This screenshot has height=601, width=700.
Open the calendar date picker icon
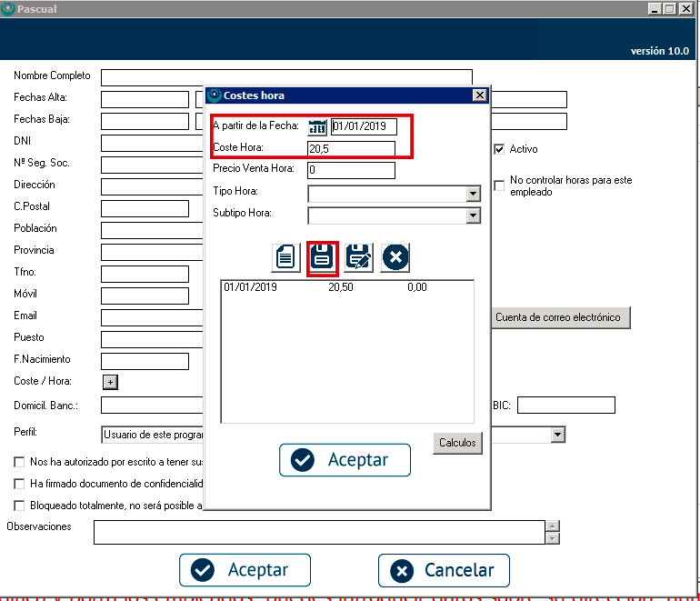pyautogui.click(x=317, y=127)
